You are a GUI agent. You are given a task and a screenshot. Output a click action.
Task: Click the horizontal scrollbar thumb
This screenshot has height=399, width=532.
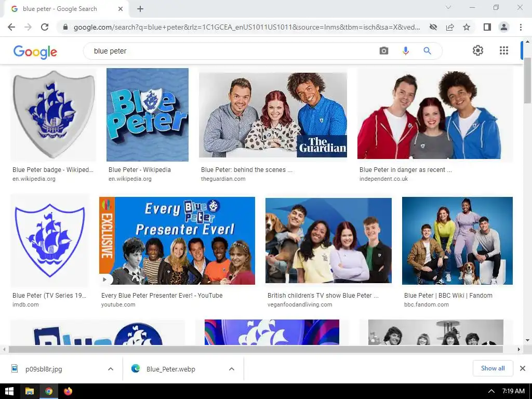pyautogui.click(x=256, y=349)
